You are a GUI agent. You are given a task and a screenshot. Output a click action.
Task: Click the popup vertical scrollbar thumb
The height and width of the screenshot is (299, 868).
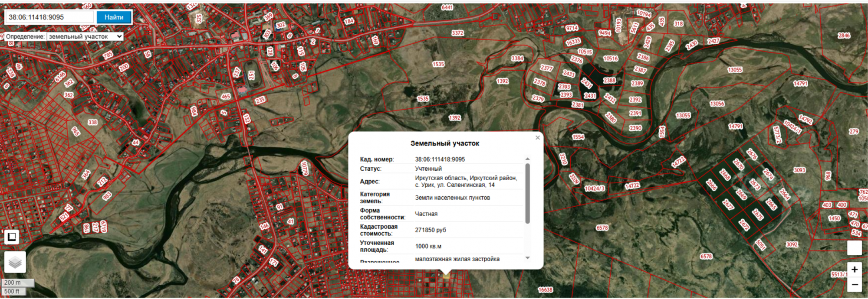(528, 193)
